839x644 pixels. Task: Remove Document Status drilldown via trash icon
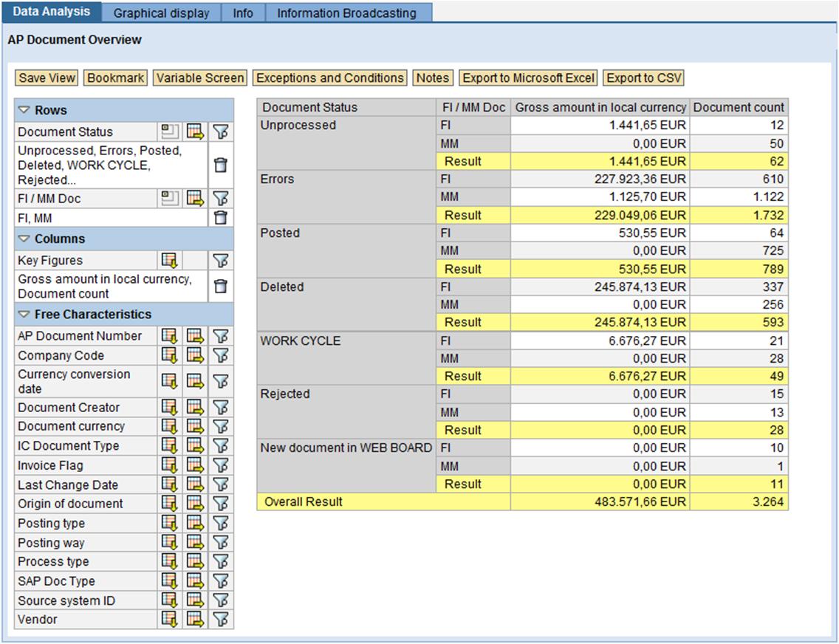[x=220, y=164]
